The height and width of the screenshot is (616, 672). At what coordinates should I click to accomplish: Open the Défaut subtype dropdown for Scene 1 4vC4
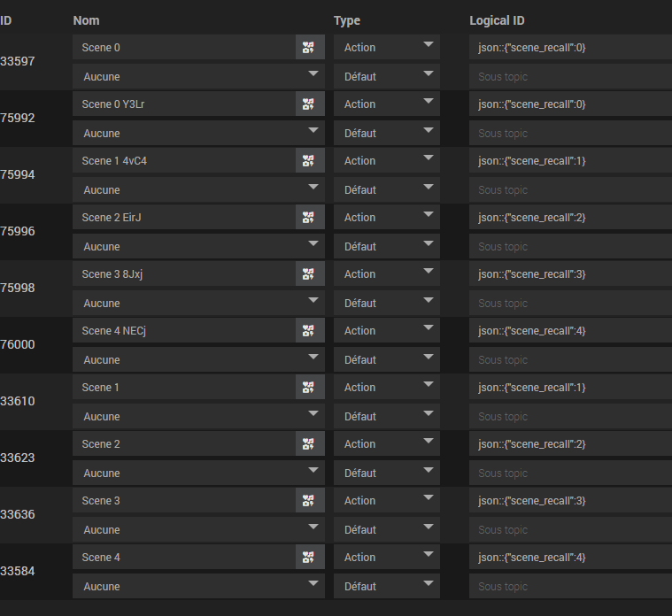pos(386,189)
